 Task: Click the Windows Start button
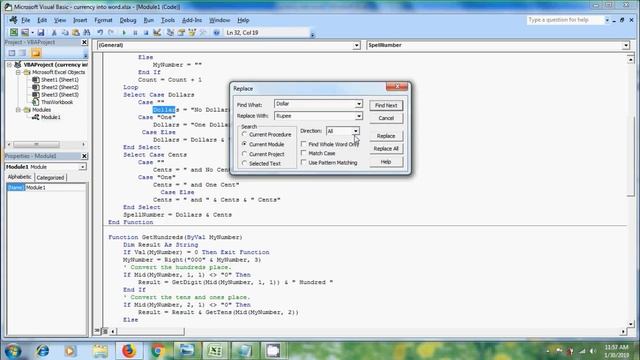(x=13, y=351)
